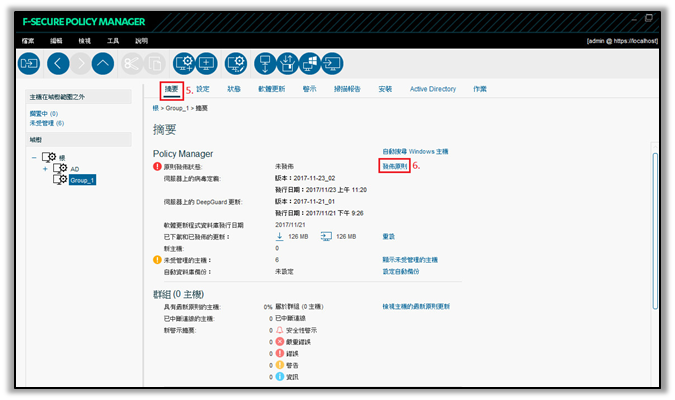The height and width of the screenshot is (400, 675).
Task: Click the blue info icon for 資訊
Action: (279, 376)
